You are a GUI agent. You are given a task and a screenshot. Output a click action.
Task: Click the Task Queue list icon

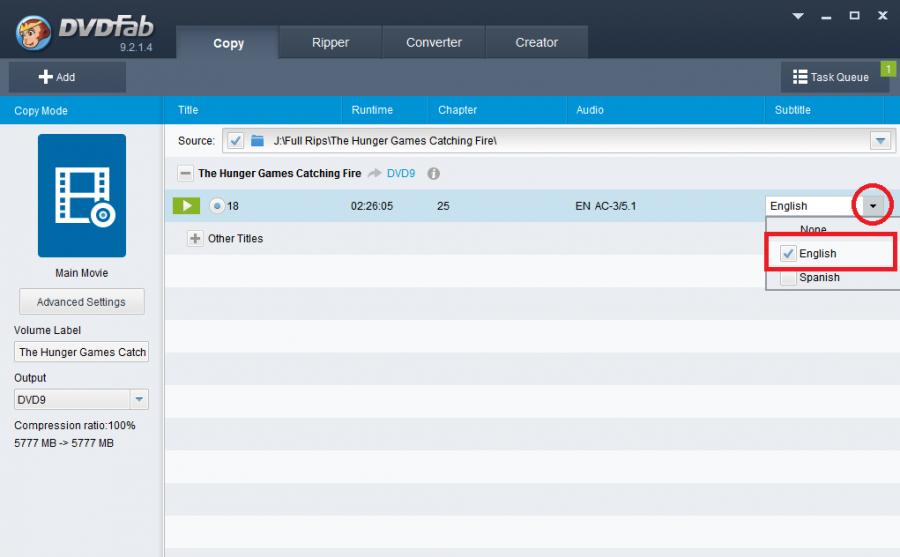[800, 77]
